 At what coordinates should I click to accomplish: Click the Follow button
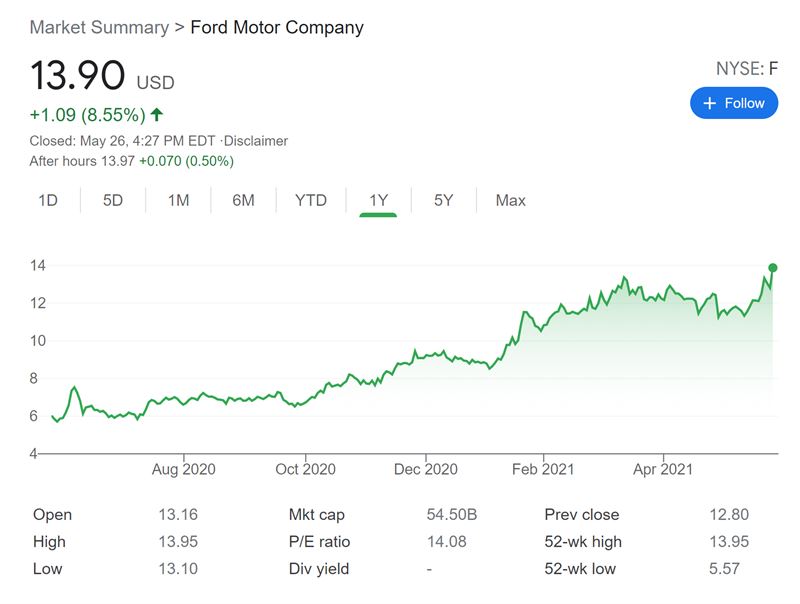click(x=733, y=103)
